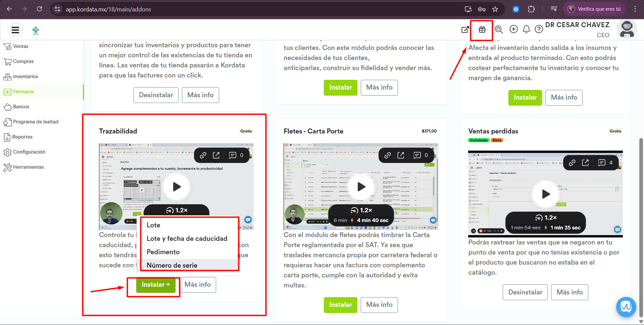Go to Configuración in the sidebar
This screenshot has height=325, width=644.
[29, 152]
